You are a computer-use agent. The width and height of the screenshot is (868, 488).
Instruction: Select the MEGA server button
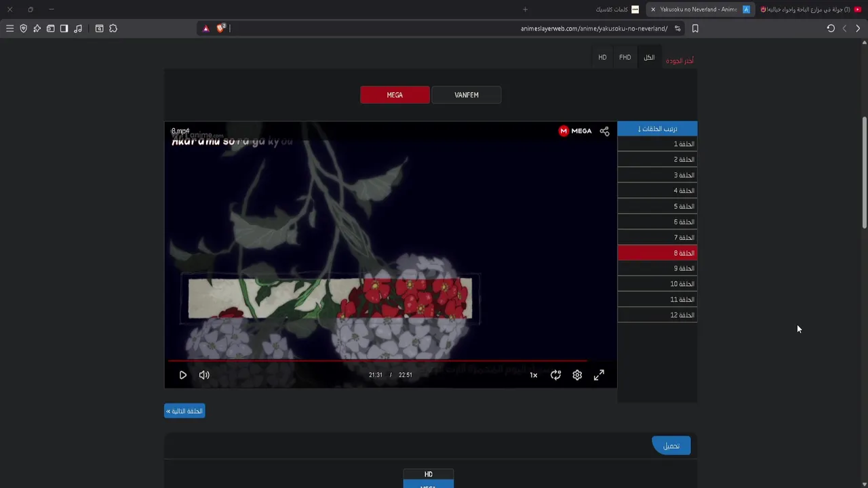pyautogui.click(x=395, y=95)
